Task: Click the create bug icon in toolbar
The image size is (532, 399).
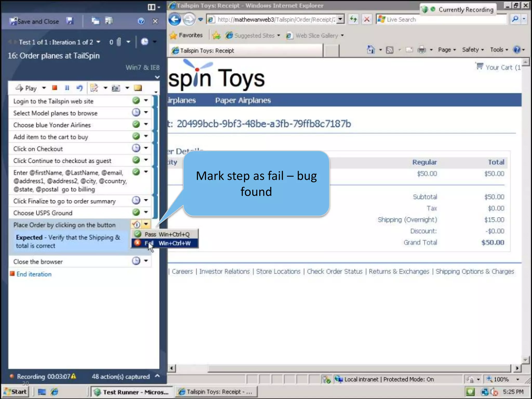Action: point(94,88)
